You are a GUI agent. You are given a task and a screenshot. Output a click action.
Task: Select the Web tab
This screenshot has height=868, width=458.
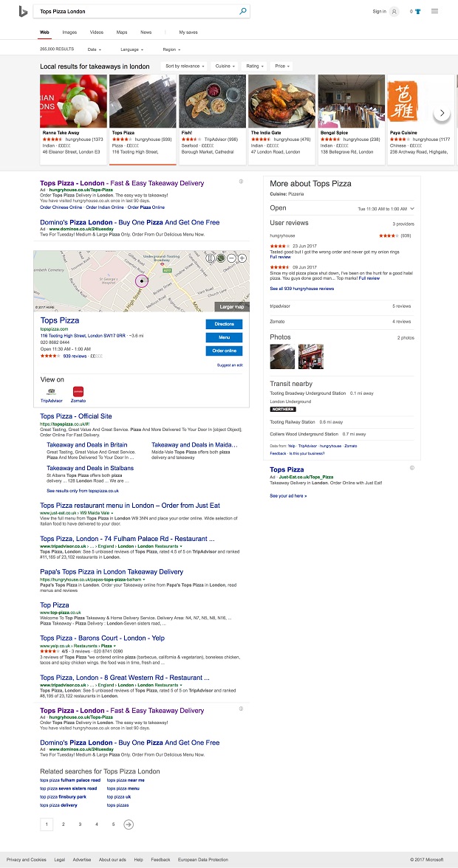click(44, 32)
